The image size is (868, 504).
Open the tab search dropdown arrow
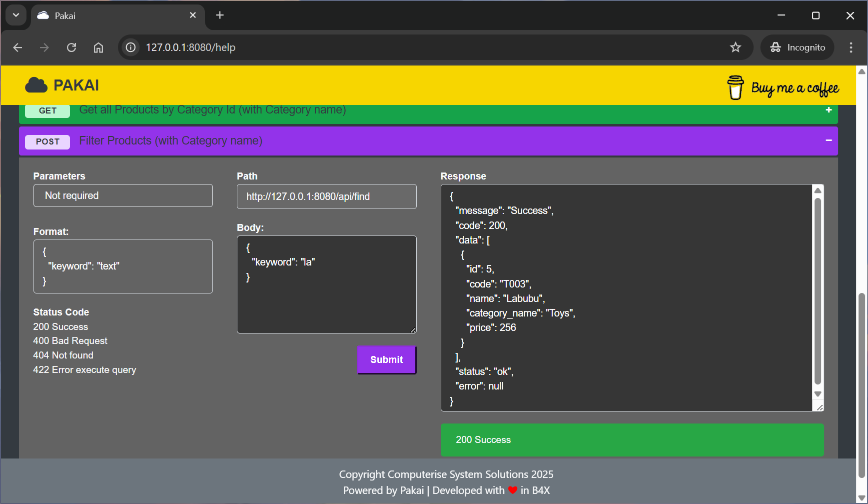(16, 15)
